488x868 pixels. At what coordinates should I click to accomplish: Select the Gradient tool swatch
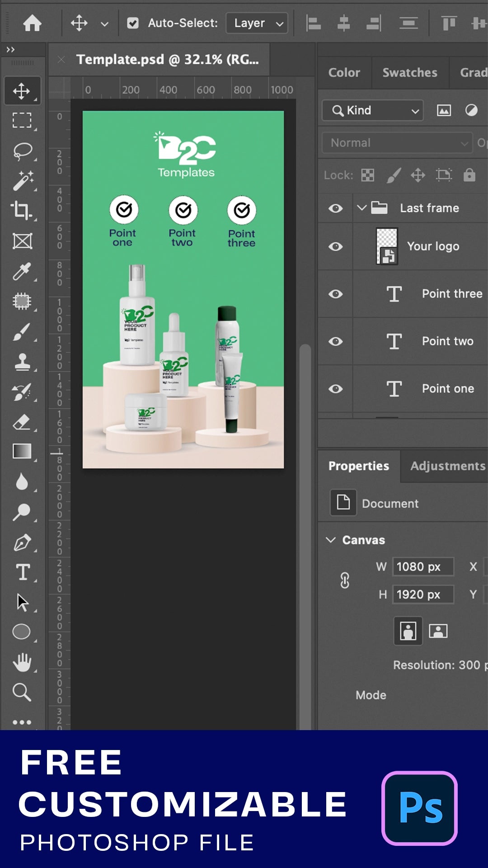pyautogui.click(x=22, y=451)
